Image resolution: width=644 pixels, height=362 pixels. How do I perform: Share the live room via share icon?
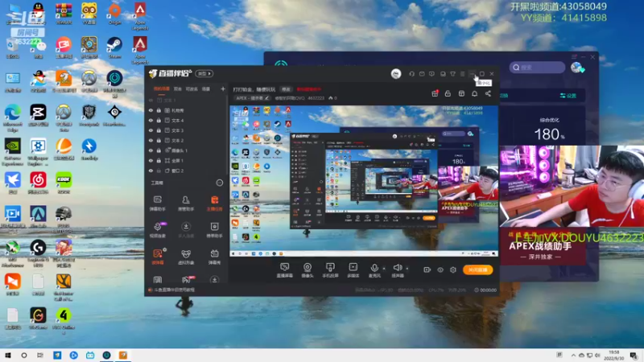click(488, 93)
